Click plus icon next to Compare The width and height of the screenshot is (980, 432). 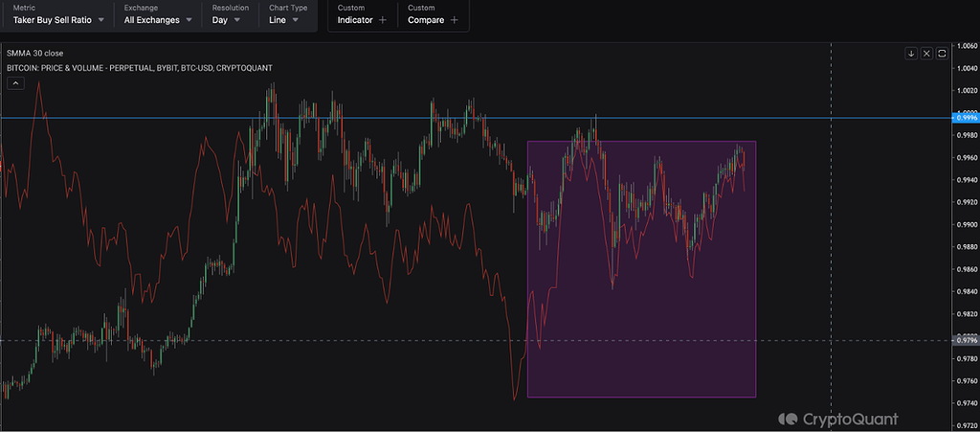(454, 20)
